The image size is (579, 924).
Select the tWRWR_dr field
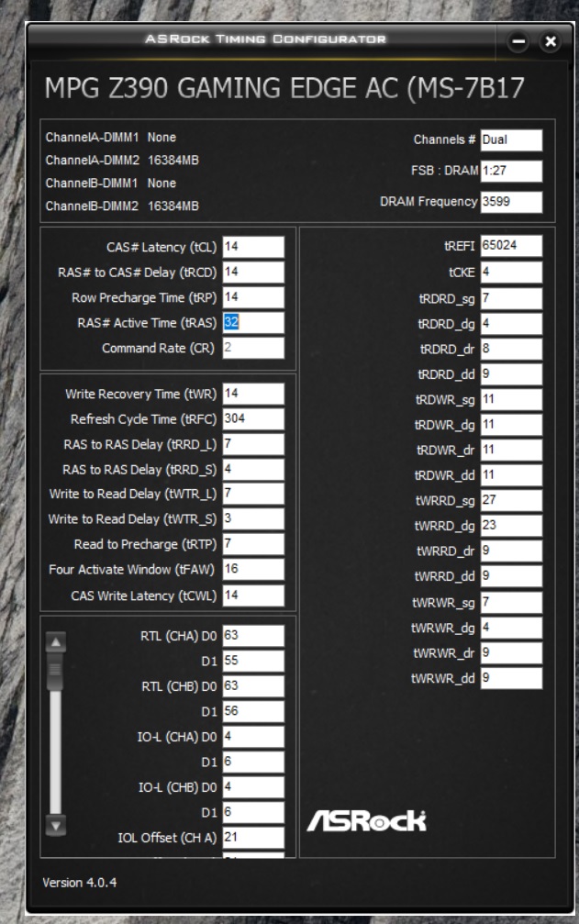pos(511,653)
